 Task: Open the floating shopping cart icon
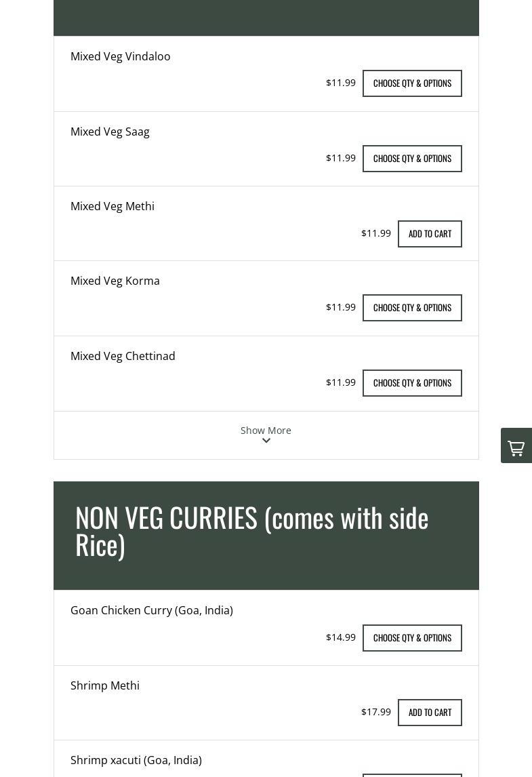pyautogui.click(x=516, y=446)
